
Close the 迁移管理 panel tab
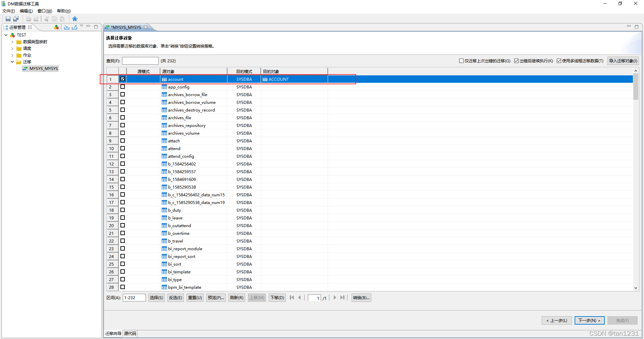pyautogui.click(x=30, y=27)
